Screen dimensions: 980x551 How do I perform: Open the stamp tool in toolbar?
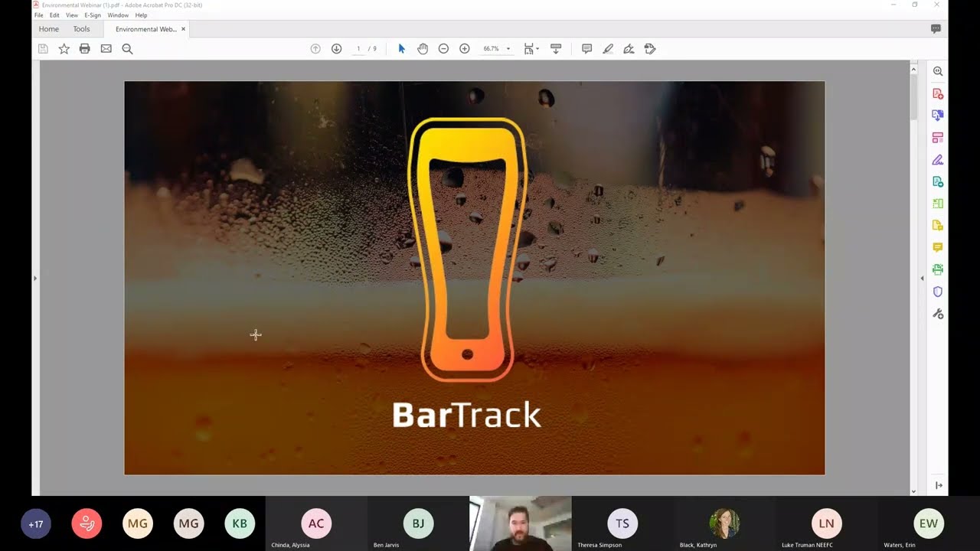coord(650,49)
